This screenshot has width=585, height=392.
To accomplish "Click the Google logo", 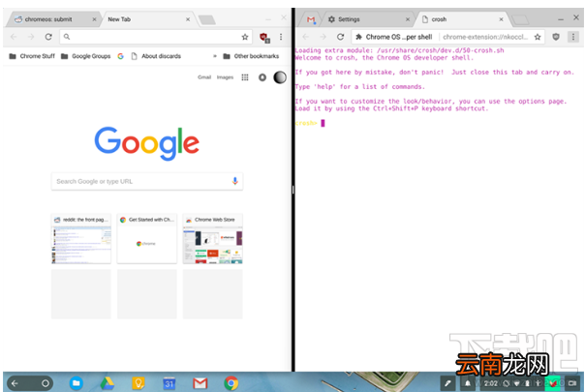I will point(147,143).
